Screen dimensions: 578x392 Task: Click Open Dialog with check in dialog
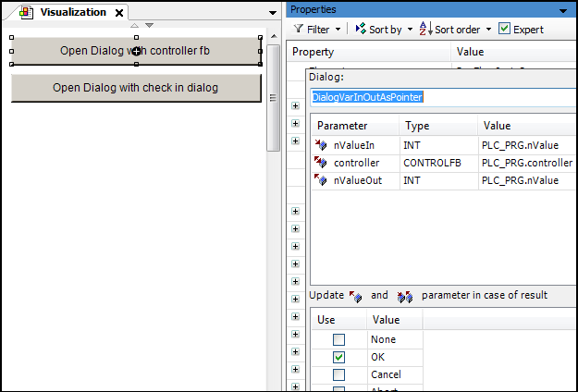coord(135,88)
